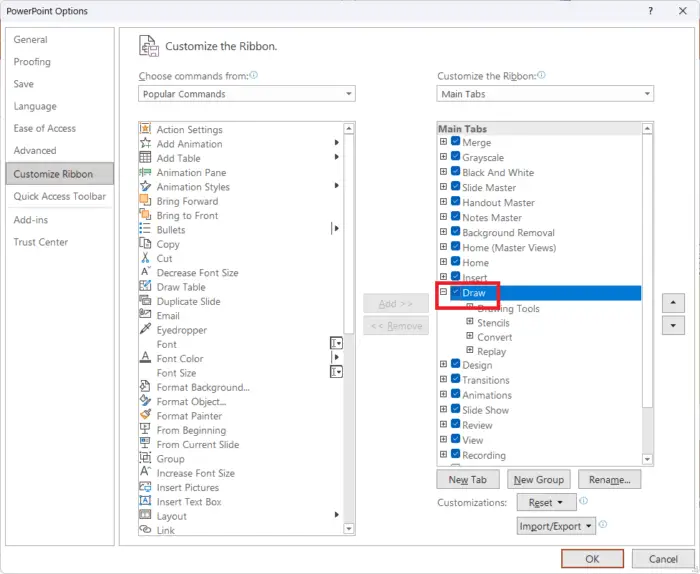
Task: Click the Format Painter brush icon
Action: 145,415
